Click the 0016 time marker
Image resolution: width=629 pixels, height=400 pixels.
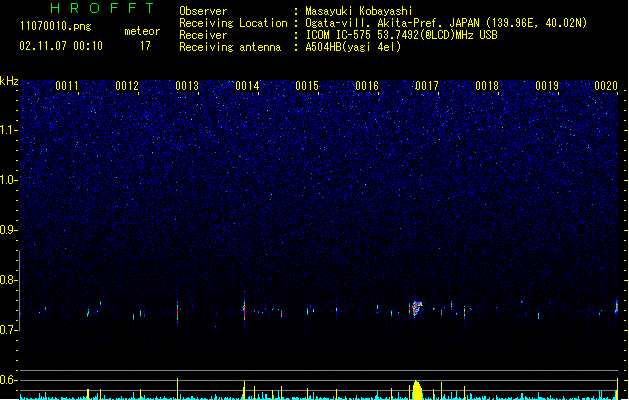(x=367, y=86)
